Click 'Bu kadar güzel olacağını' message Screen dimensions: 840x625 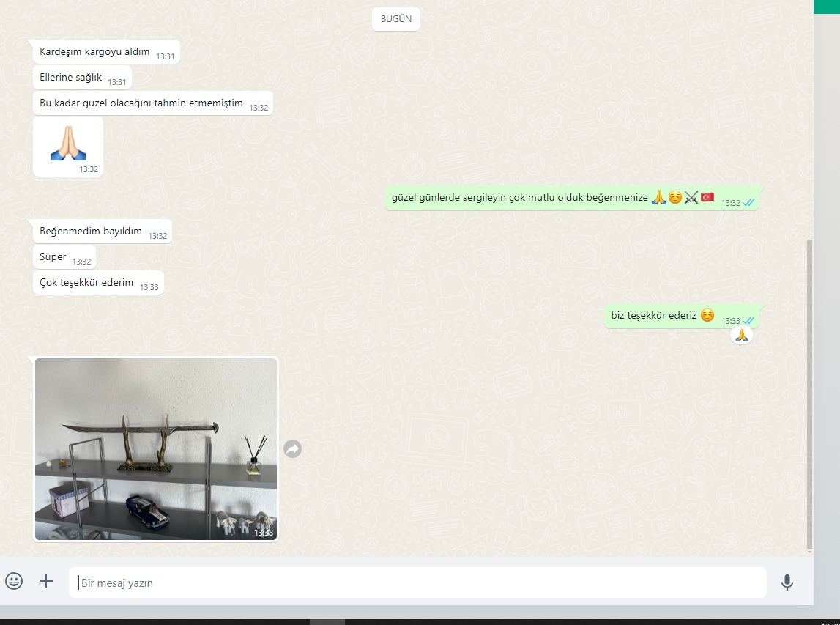[x=141, y=103]
